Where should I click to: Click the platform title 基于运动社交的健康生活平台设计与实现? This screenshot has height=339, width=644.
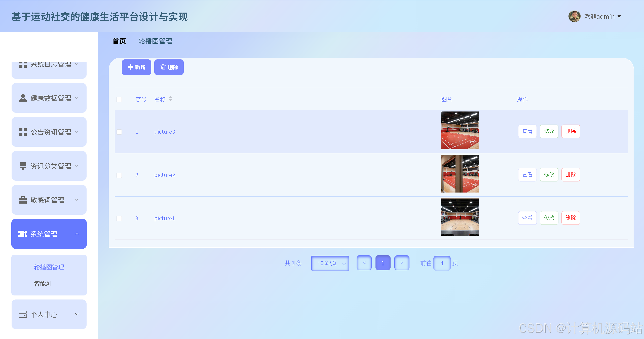tap(99, 17)
